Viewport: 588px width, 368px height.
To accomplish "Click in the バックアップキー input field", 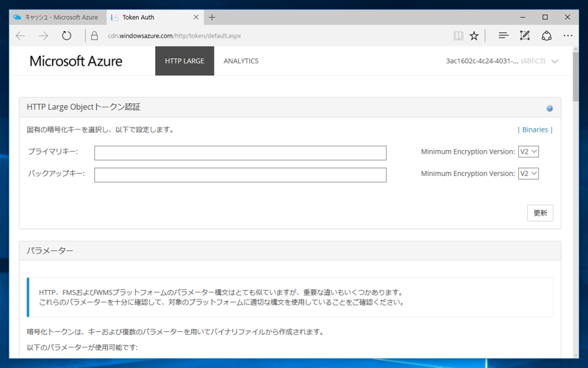I will click(x=240, y=175).
